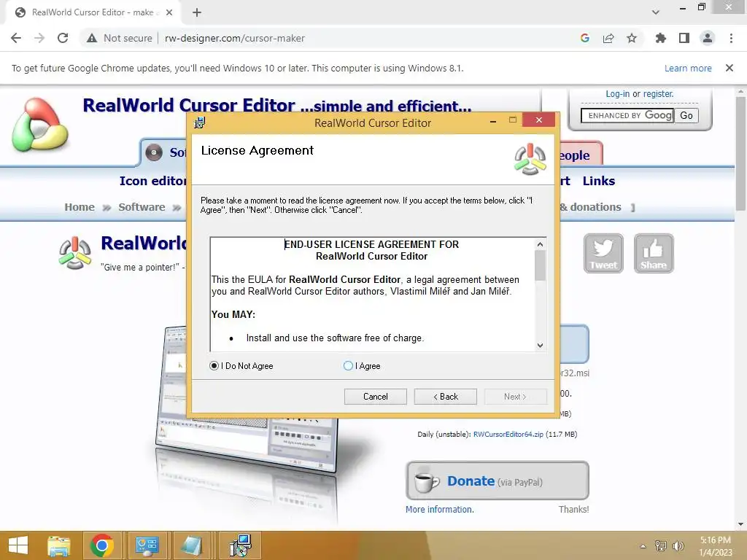Click the Facebook Share button
This screenshot has width=747, height=560.
point(654,253)
